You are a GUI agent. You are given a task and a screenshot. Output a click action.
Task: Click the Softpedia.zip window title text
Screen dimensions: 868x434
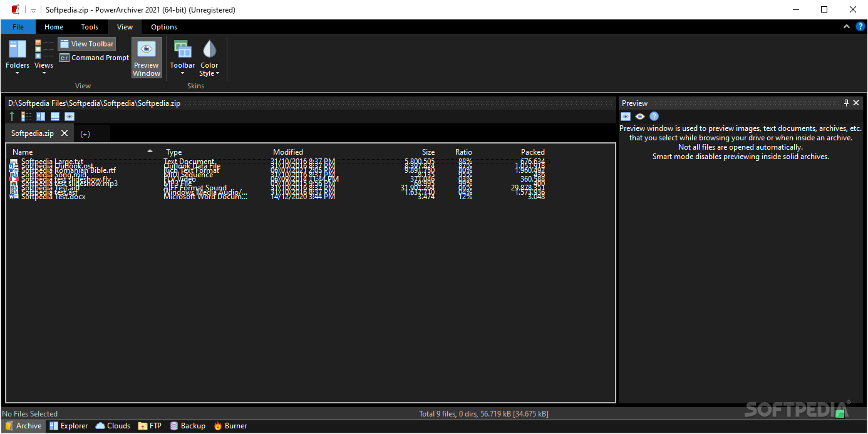point(140,10)
